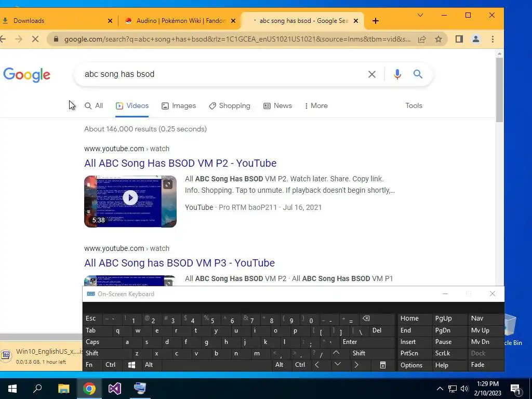This screenshot has height=399, width=532.
Task: Show hidden system tray icons
Action: (440, 389)
